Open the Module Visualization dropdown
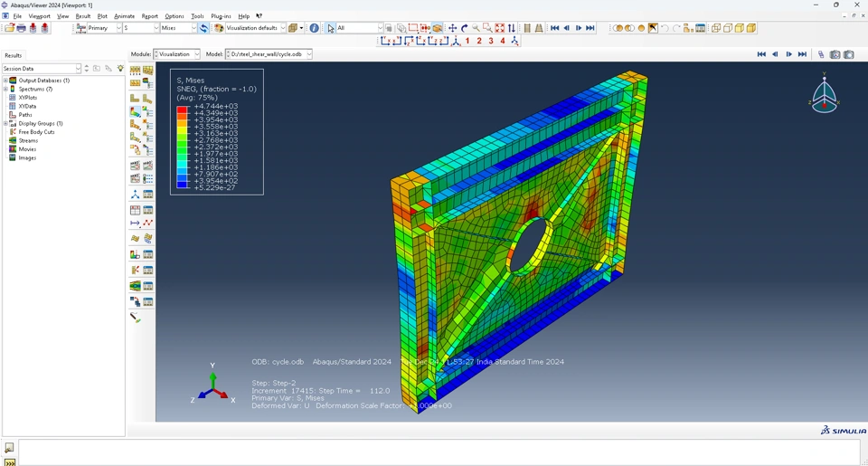 176,54
